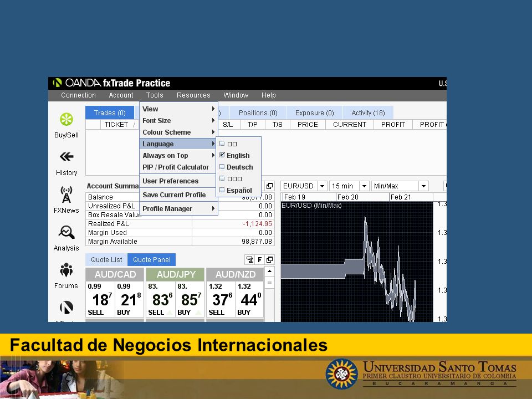This screenshot has width=532, height=399.
Task: Check the first unreadable language option
Action: point(222,144)
